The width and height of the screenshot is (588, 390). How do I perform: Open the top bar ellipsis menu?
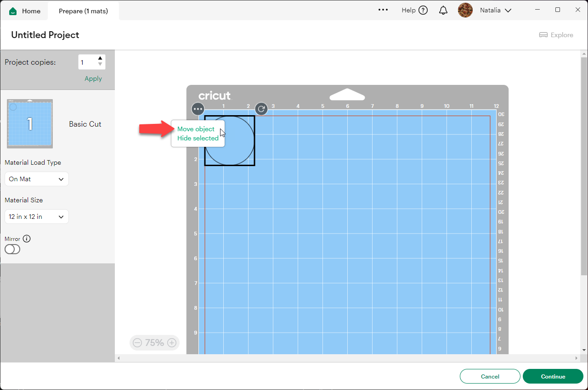pos(383,10)
